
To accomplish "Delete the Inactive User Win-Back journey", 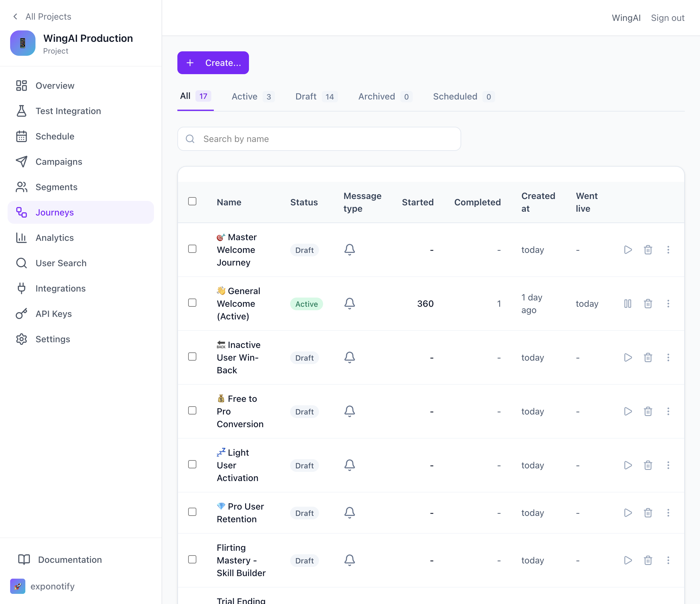I will pyautogui.click(x=648, y=357).
